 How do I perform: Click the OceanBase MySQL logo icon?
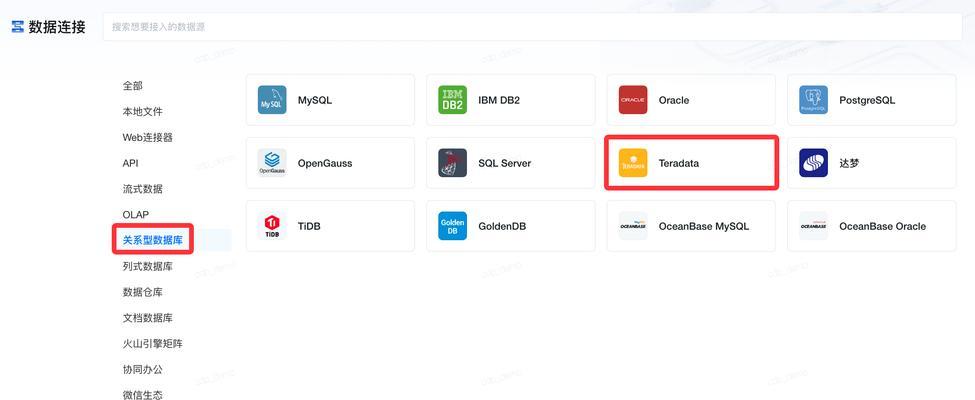[x=633, y=226]
